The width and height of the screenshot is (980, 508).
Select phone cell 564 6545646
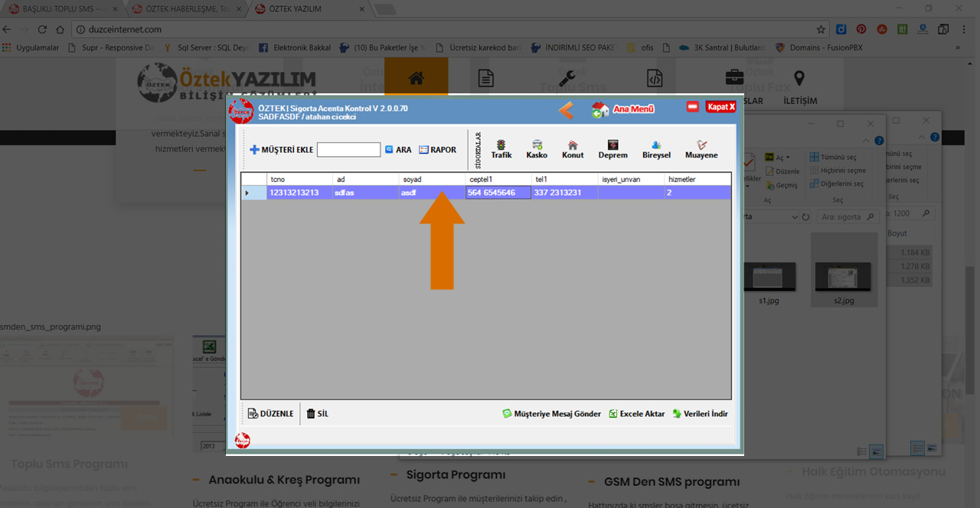[x=498, y=193]
